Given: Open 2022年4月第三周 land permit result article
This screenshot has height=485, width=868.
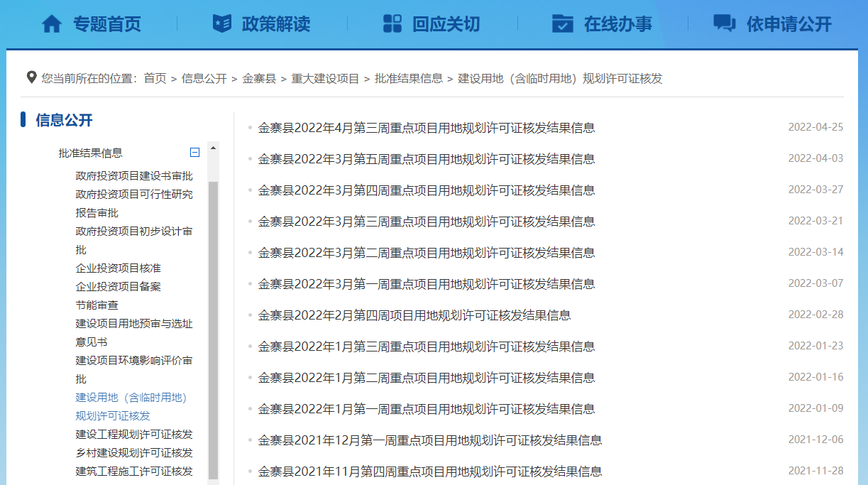Looking at the screenshot, I should tap(427, 128).
